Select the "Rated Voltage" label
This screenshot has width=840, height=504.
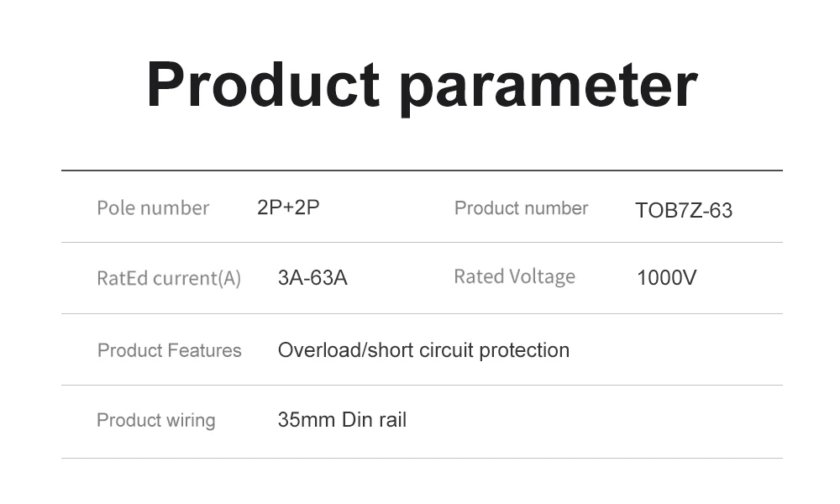point(514,276)
